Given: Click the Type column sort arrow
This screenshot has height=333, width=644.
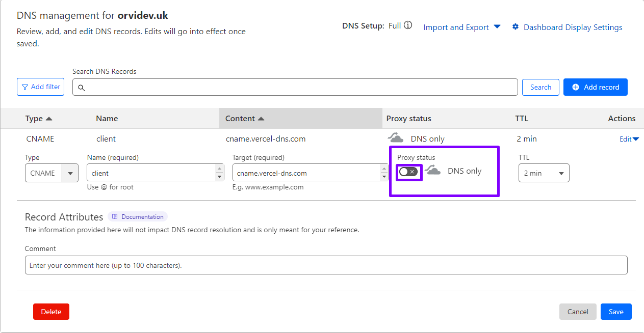Looking at the screenshot, I should point(49,119).
